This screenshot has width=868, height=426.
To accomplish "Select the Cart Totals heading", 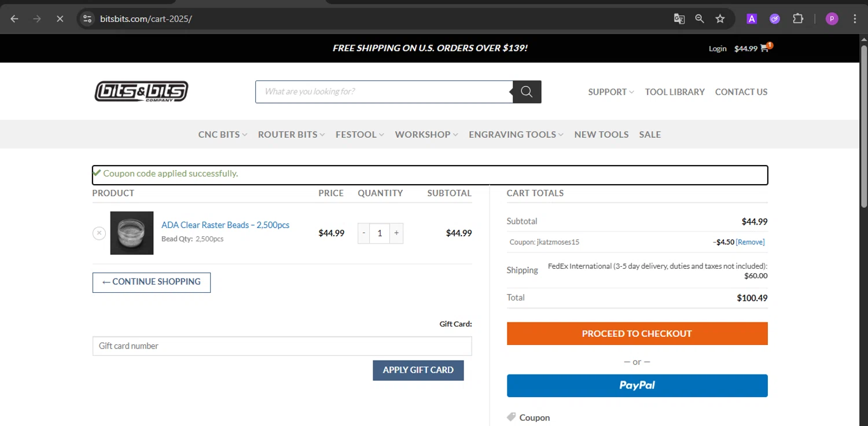I will point(535,193).
